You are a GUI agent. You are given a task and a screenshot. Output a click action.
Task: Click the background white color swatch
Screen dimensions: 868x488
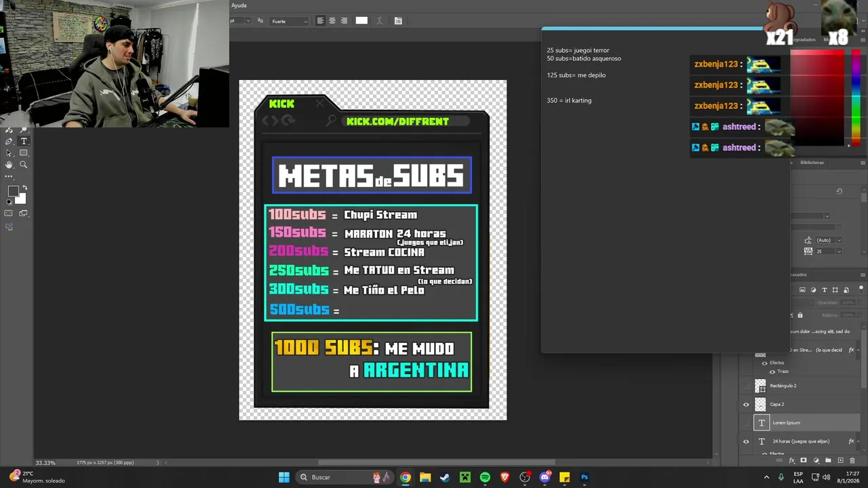click(21, 199)
